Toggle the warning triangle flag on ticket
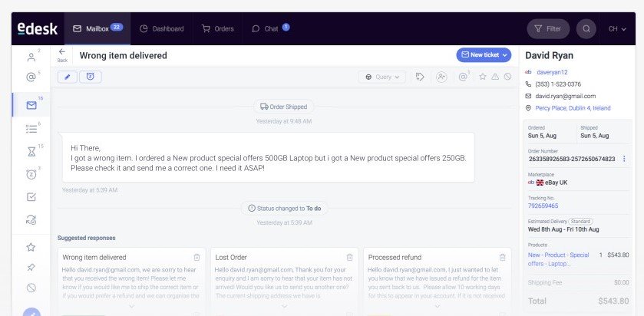The width and height of the screenshot is (644, 316). pos(495,77)
